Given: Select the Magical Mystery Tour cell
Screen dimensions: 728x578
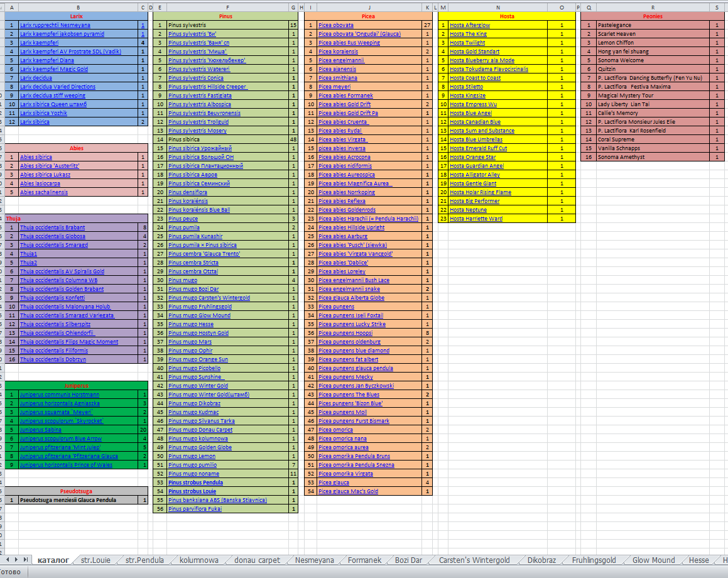Looking at the screenshot, I should (653, 95).
